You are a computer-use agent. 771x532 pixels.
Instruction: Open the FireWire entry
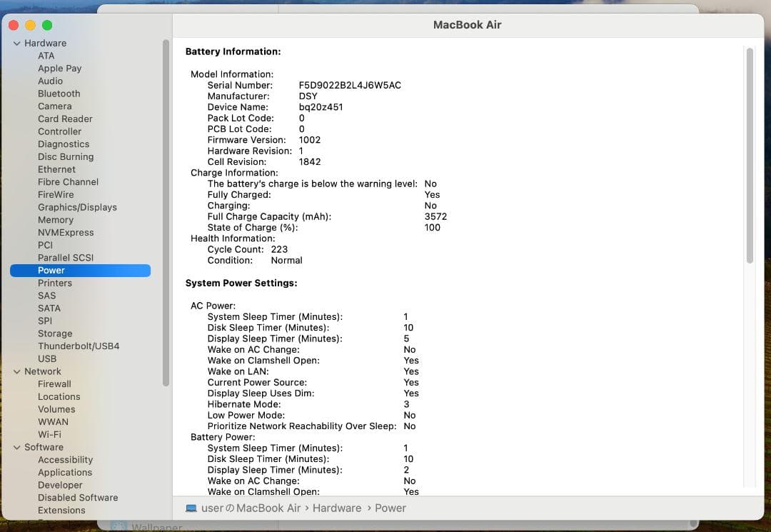pos(56,195)
